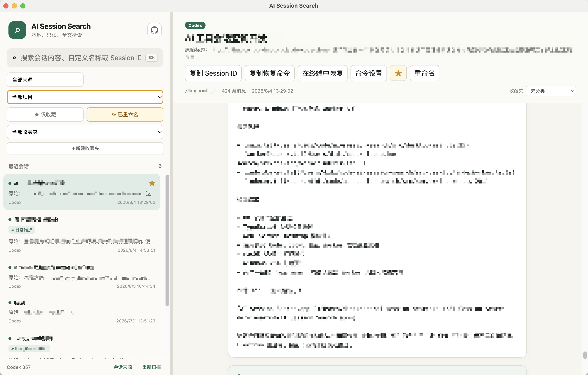Click the chevron arrow of 全部收藏夹
Image resolution: width=588 pixels, height=375 pixels.
coord(159,132)
